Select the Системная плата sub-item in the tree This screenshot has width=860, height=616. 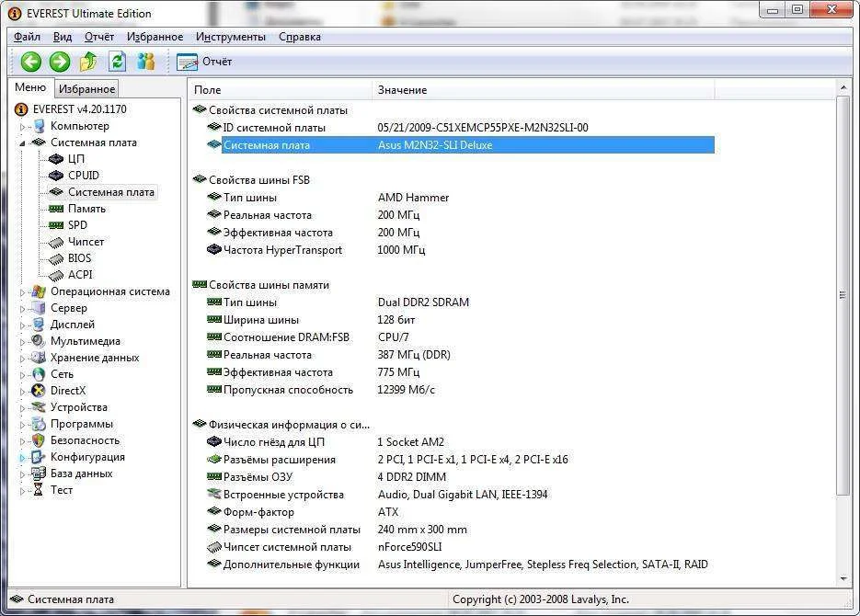[111, 192]
